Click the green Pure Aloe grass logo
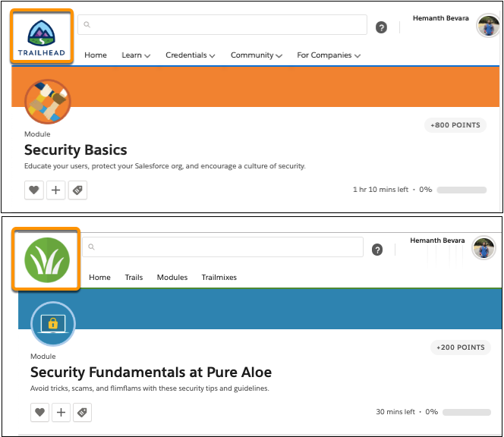 (47, 260)
